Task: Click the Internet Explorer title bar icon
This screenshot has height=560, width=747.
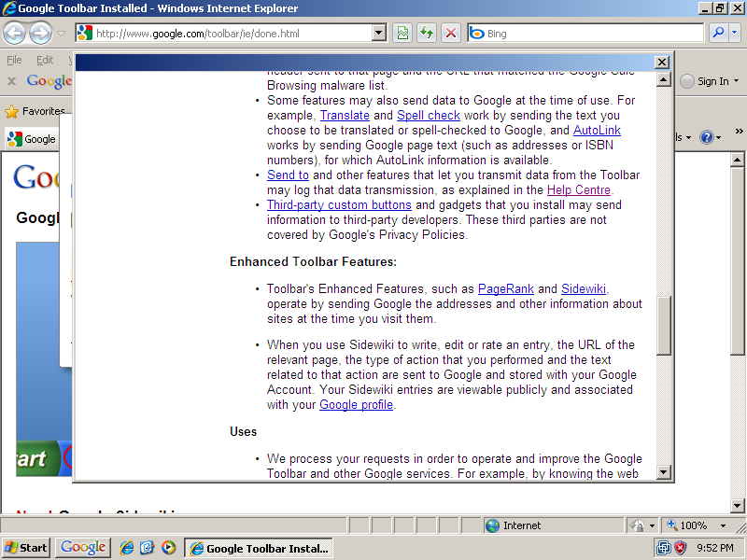Action: [x=9, y=8]
